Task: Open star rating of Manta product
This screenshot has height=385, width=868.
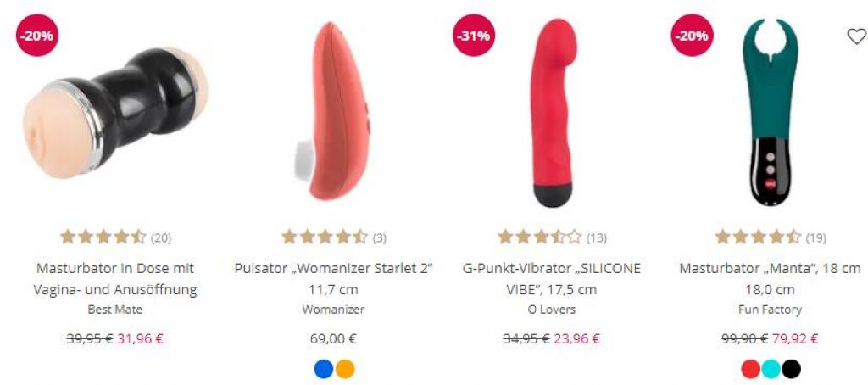Action: pos(758,237)
